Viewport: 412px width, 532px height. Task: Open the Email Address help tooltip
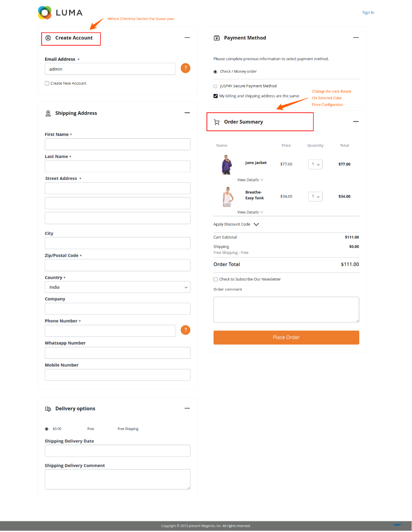(185, 68)
